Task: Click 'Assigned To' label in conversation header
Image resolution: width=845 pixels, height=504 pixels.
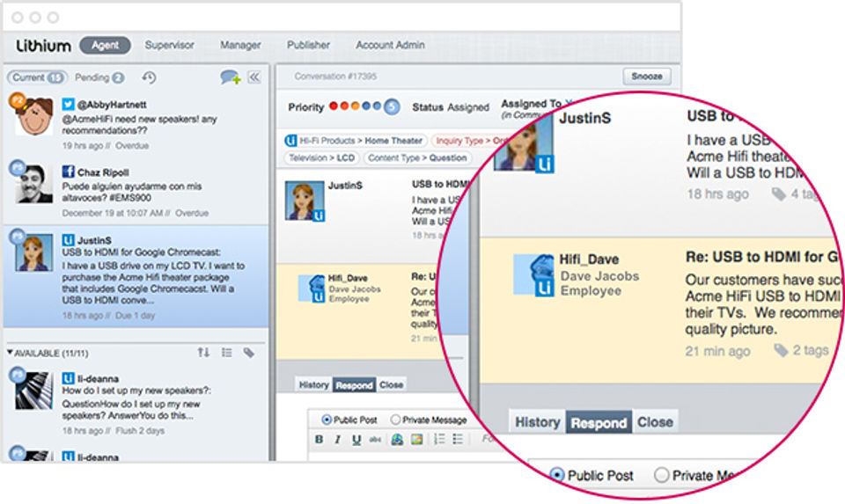Action: coord(532,103)
